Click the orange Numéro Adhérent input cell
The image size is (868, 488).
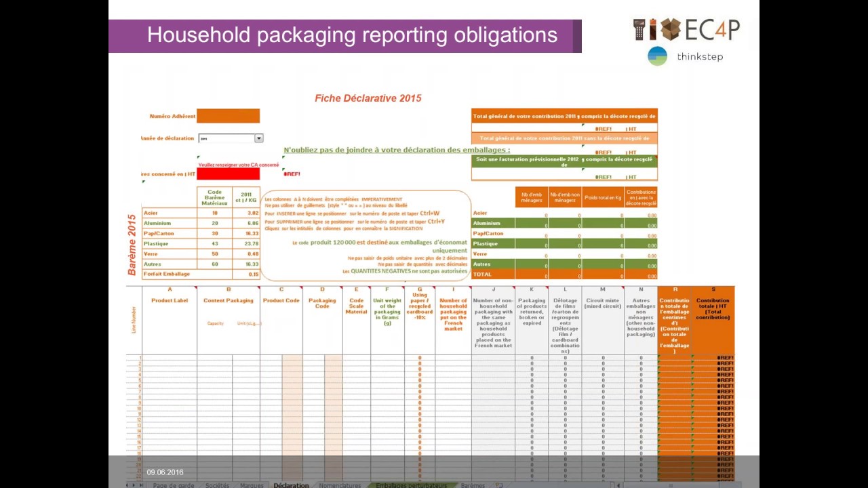tap(228, 116)
